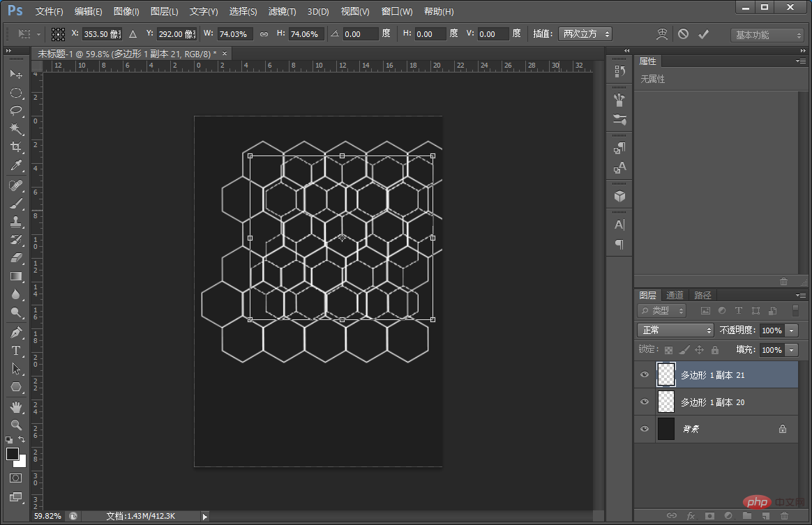The width and height of the screenshot is (812, 525).
Task: Toggle the link between width and height
Action: click(x=264, y=34)
